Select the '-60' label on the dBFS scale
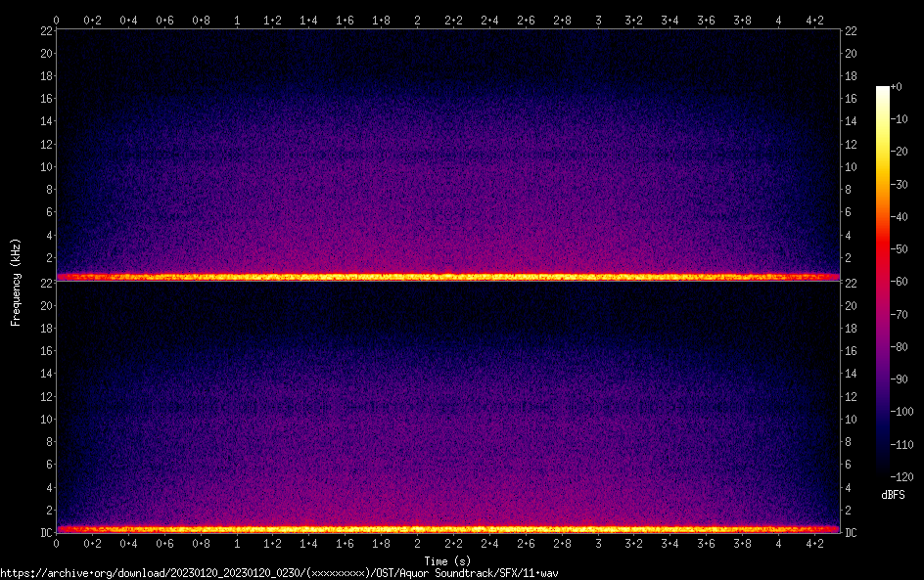The image size is (924, 580). (x=905, y=282)
